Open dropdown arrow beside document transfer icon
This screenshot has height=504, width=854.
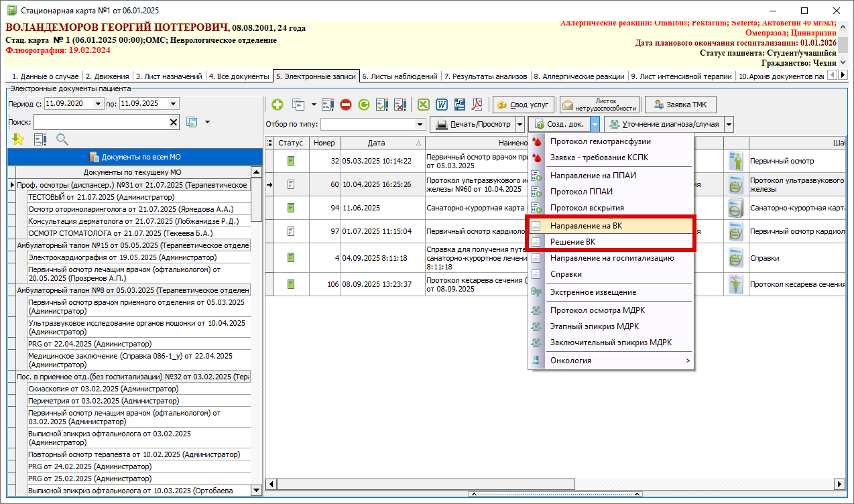[x=207, y=122]
